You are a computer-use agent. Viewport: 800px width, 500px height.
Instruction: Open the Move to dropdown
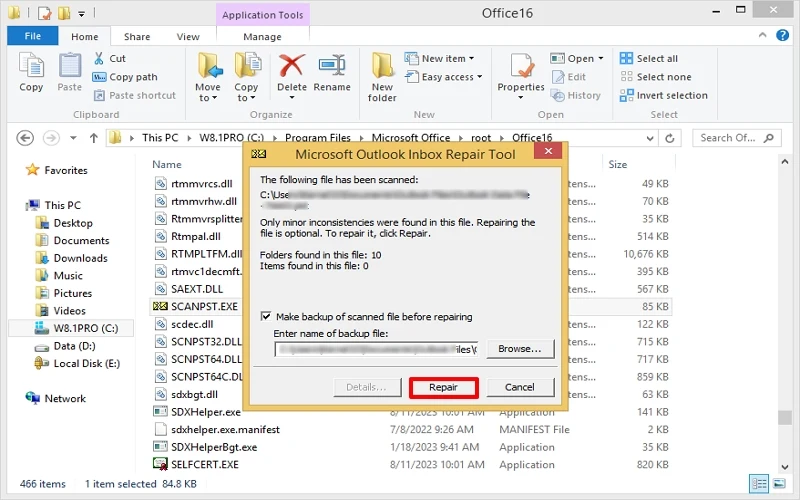(208, 98)
